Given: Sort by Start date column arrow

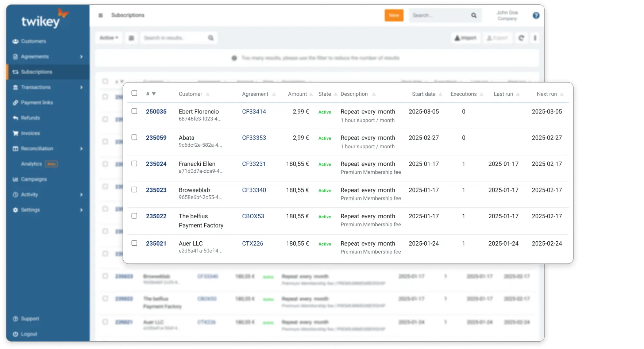Looking at the screenshot, I should 440,94.
